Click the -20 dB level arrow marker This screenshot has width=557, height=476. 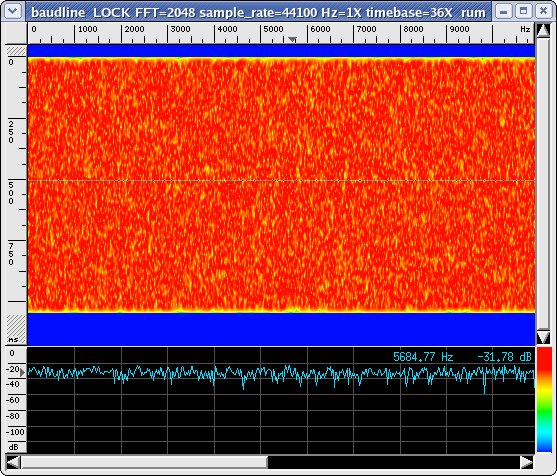(x=23, y=372)
